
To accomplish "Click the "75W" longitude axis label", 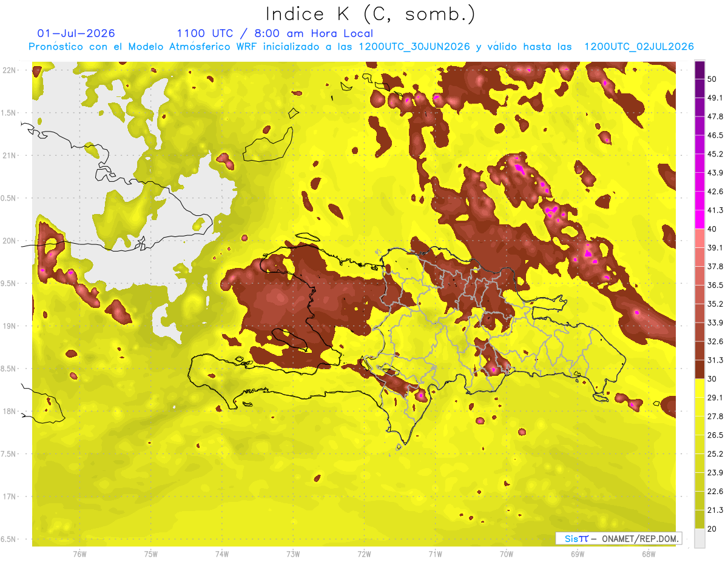I will point(151,554).
